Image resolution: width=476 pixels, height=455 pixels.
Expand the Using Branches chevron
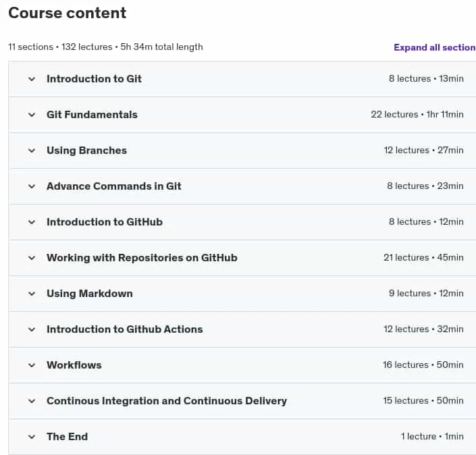pos(32,151)
